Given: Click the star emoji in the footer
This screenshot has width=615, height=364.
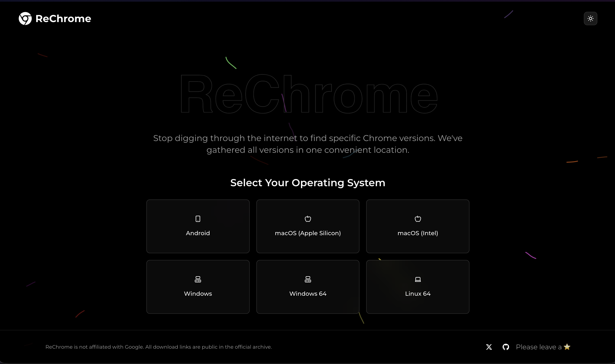Looking at the screenshot, I should pyautogui.click(x=567, y=347).
